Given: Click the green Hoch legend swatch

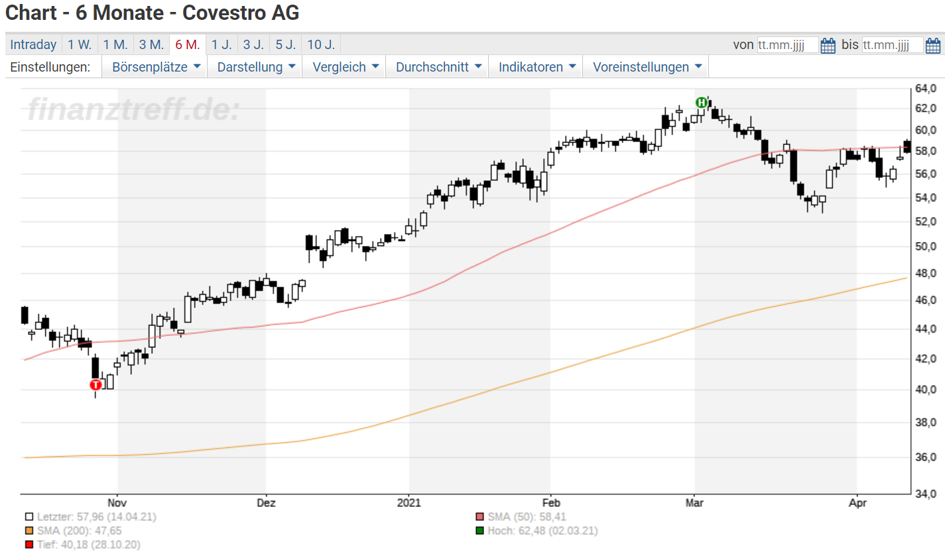Looking at the screenshot, I should point(480,531).
